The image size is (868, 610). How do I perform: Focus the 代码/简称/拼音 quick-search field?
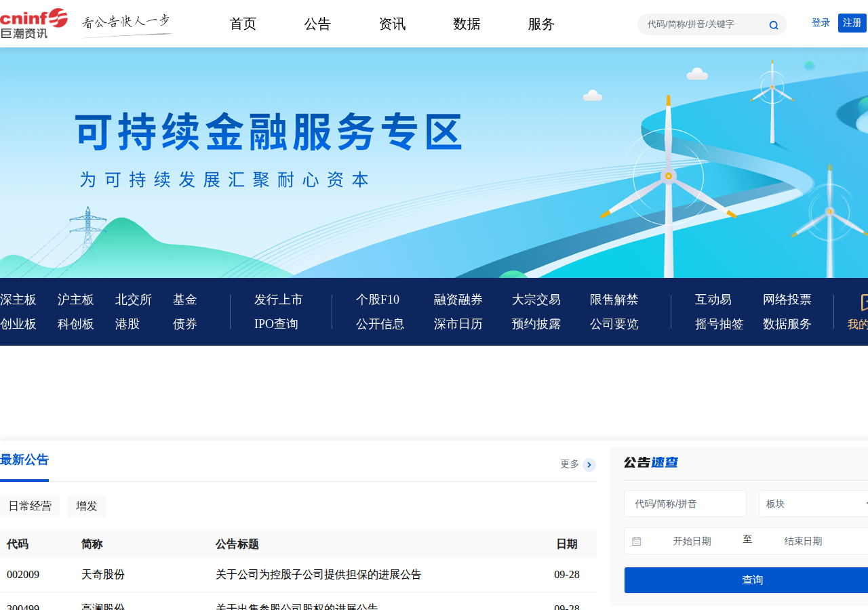(x=685, y=504)
